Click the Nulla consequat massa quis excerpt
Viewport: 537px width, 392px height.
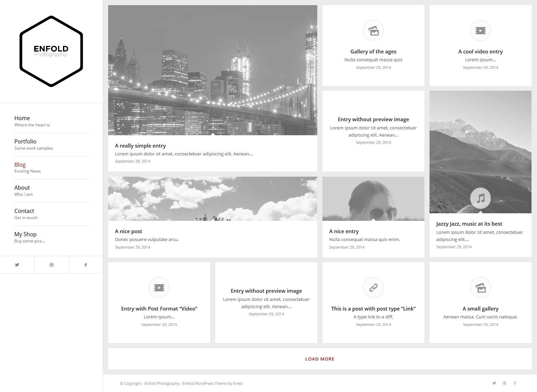tap(373, 60)
